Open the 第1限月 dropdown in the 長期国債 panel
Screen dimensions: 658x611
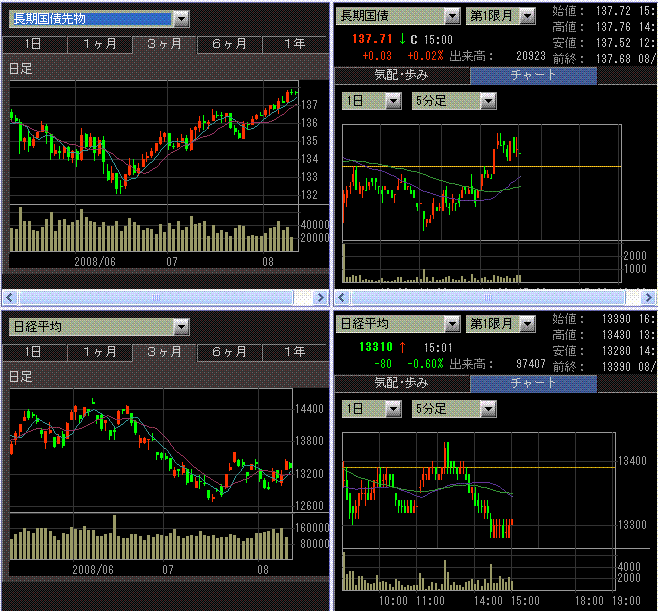click(527, 16)
